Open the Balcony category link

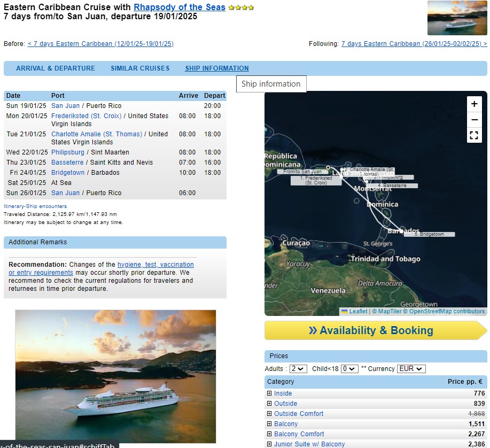(x=286, y=423)
